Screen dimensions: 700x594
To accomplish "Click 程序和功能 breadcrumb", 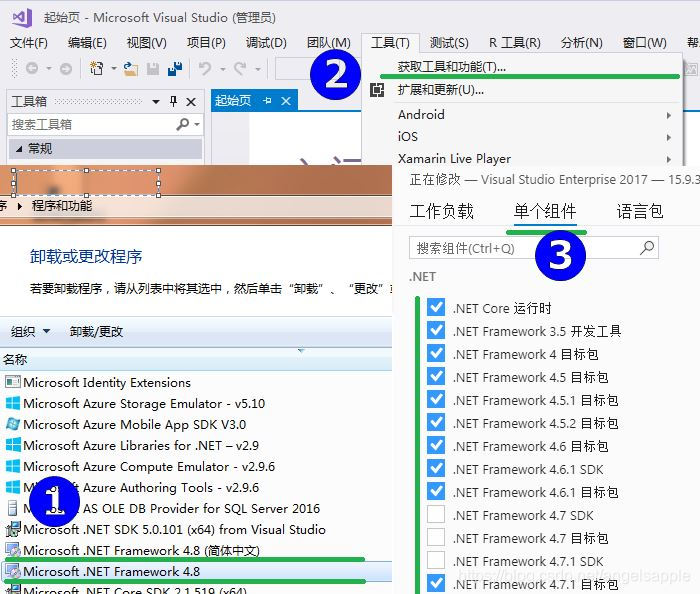I will (x=62, y=206).
